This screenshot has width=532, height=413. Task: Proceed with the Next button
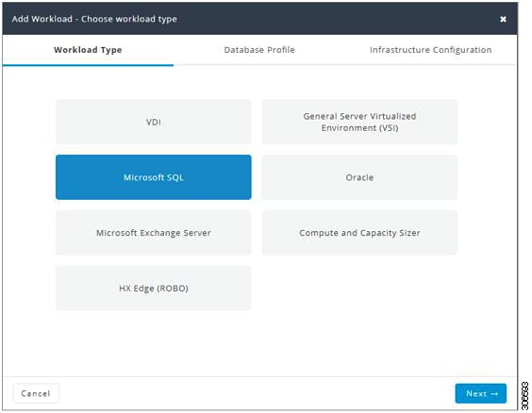481,393
